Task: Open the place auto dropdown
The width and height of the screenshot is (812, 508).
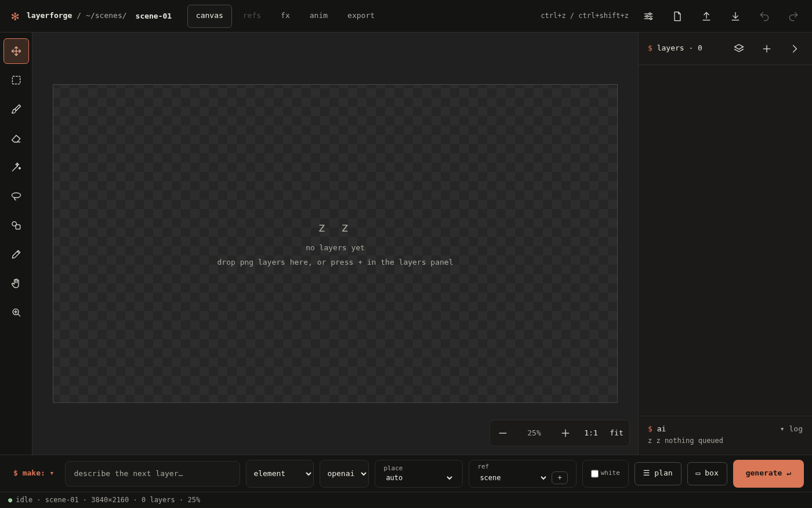Action: tap(419, 478)
